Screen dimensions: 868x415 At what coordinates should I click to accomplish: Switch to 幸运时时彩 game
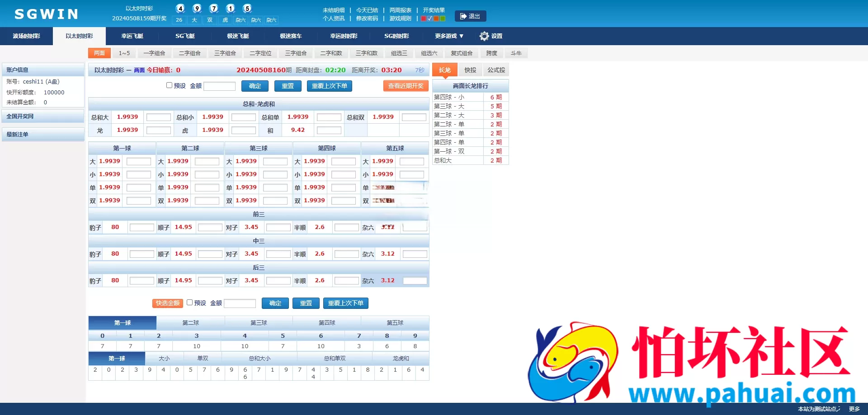click(344, 36)
